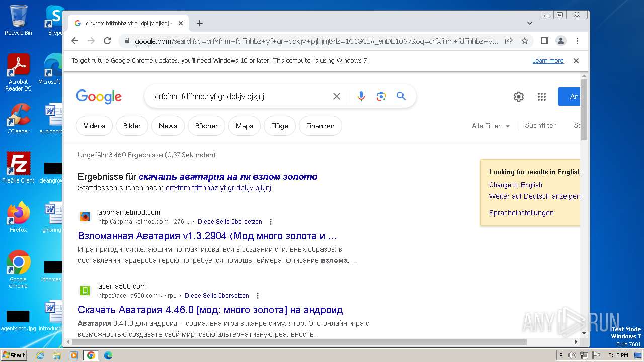Clear the Google search box
Image resolution: width=644 pixels, height=362 pixels.
point(337,96)
